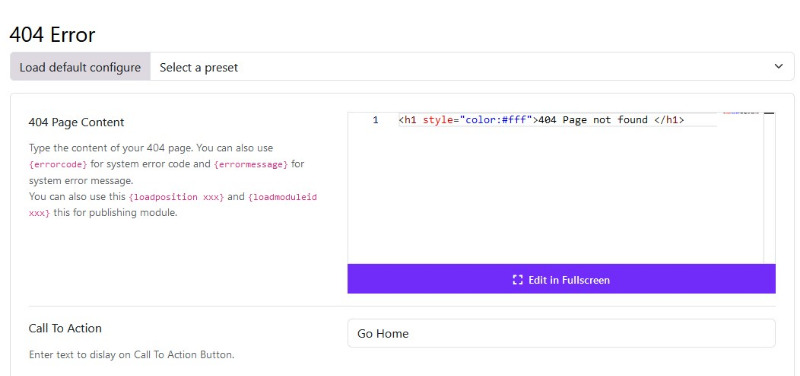Click into the Go Home input field

[561, 334]
